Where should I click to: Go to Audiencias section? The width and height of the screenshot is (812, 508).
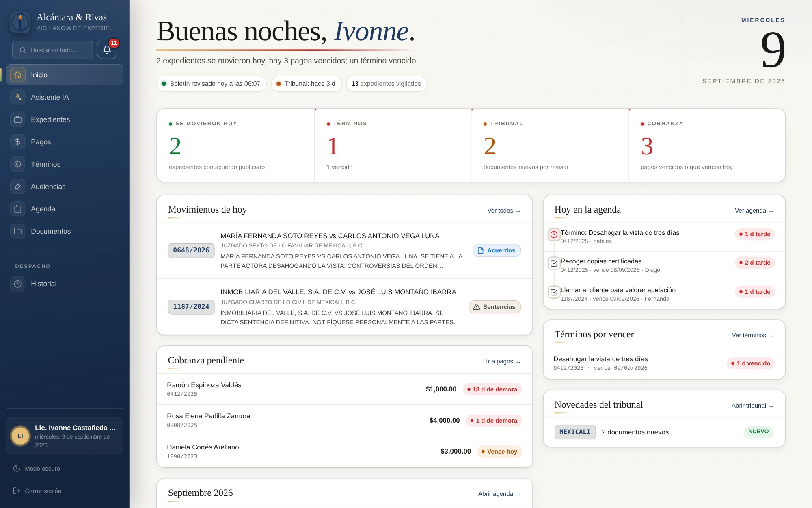coord(65,187)
